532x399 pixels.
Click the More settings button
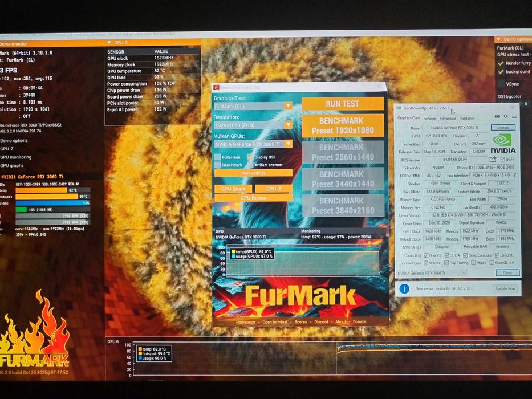click(x=253, y=173)
